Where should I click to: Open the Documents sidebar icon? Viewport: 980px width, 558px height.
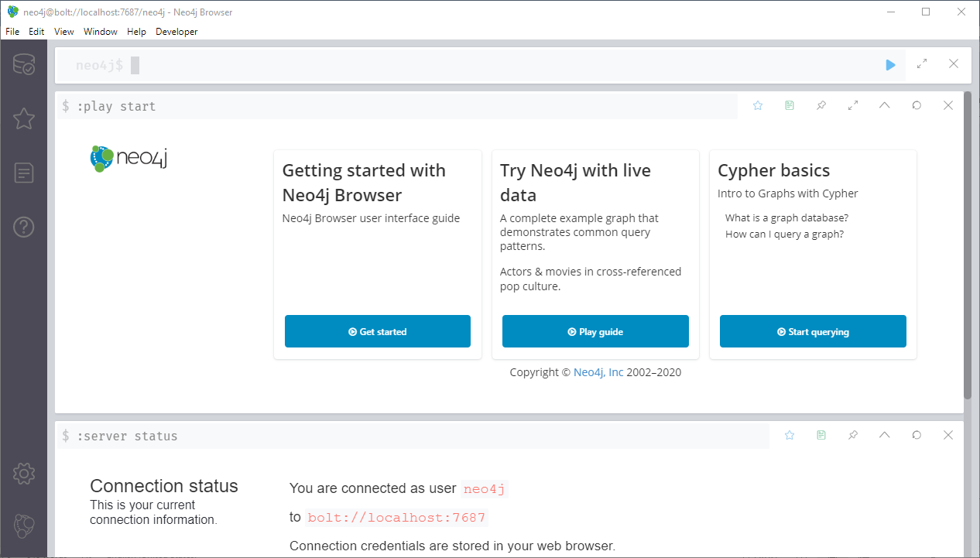pos(24,173)
